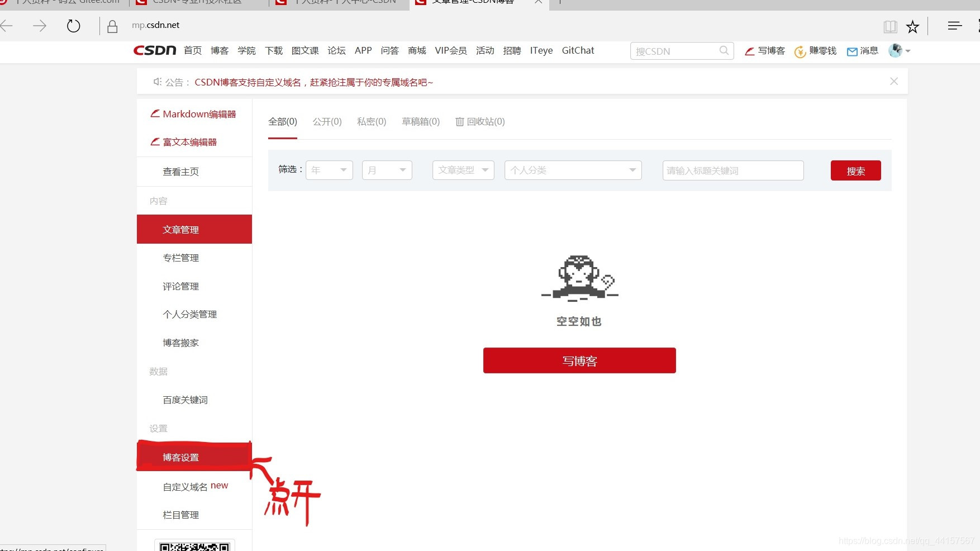Open 栏目管理 in sidebar

(180, 515)
